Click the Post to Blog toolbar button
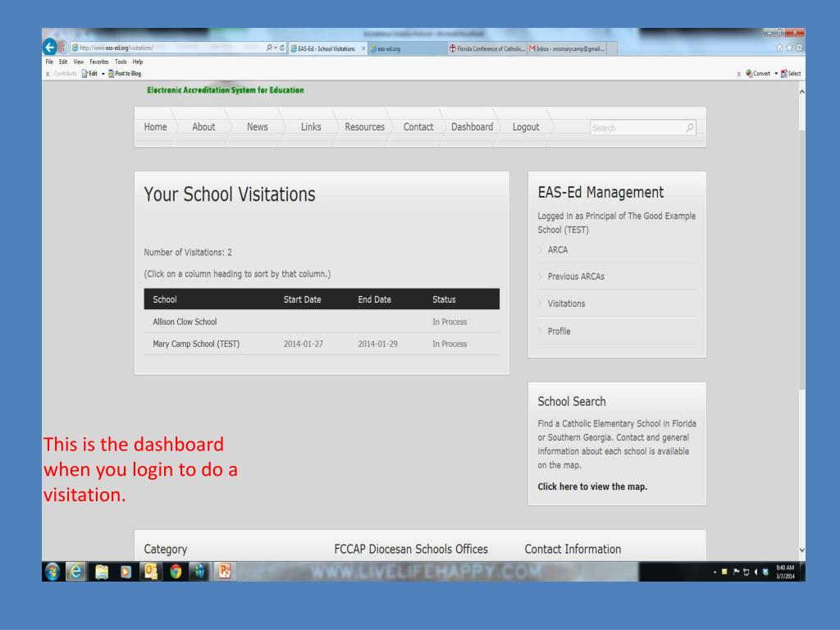Image resolution: width=840 pixels, height=630 pixels. tap(125, 73)
